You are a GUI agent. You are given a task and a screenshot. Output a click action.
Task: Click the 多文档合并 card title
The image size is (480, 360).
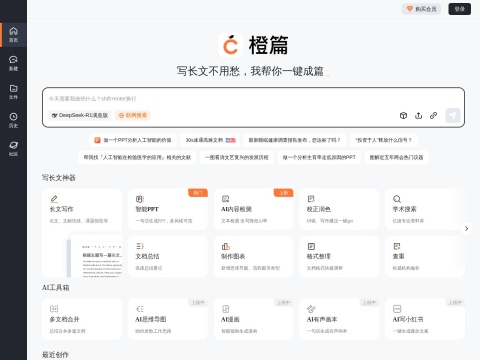[x=64, y=319]
